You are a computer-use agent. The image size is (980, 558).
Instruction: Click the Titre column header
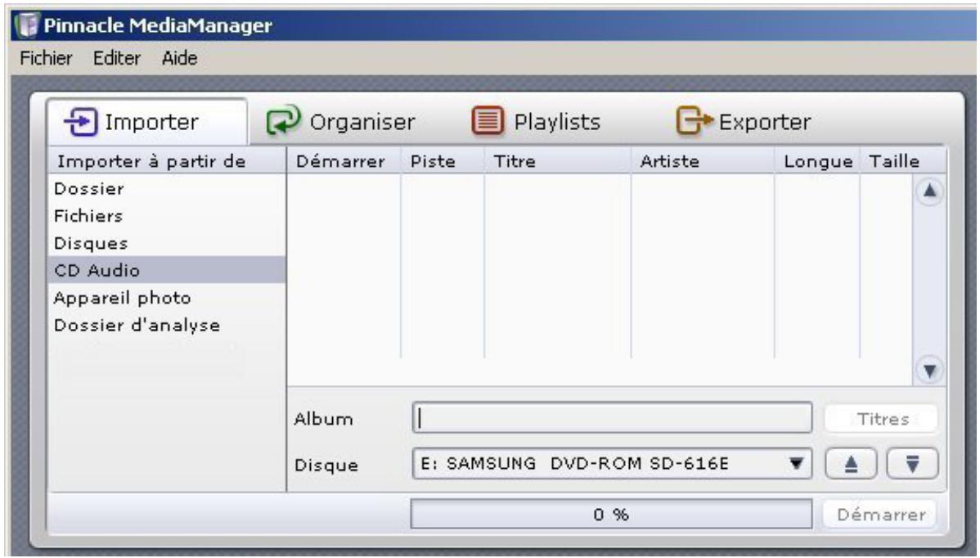point(558,161)
